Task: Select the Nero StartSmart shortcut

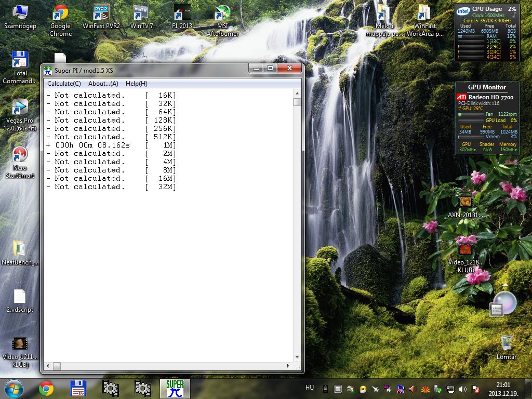Action: pos(20,162)
